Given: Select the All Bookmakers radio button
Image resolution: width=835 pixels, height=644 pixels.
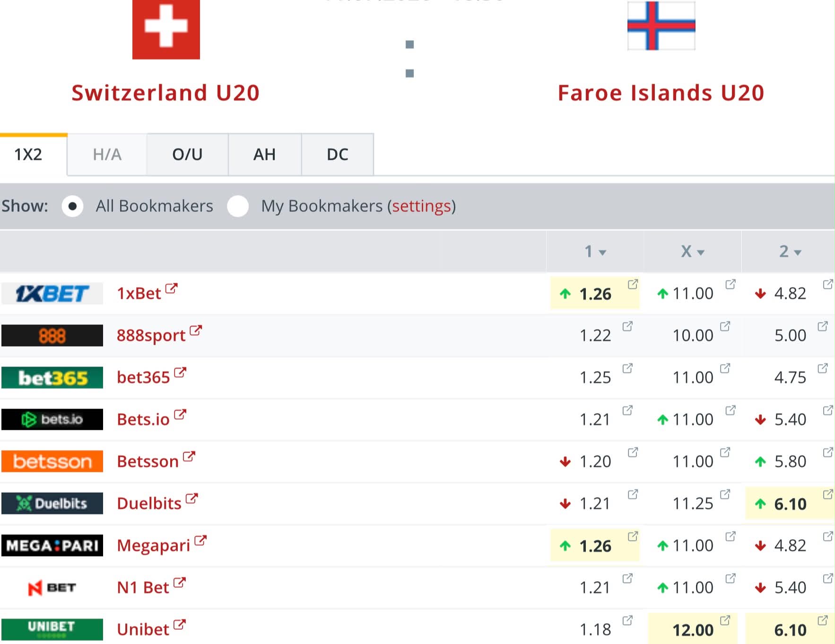Looking at the screenshot, I should (x=72, y=206).
